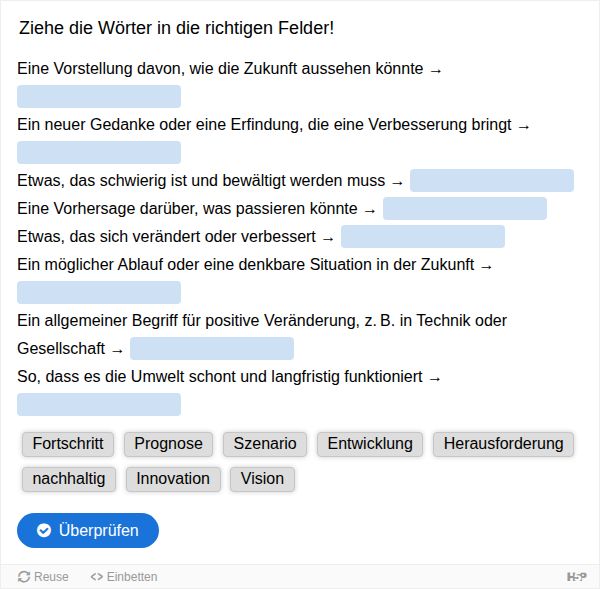The image size is (600, 589).
Task: Click the drop field under Verbesserung bringt
Action: click(x=99, y=152)
